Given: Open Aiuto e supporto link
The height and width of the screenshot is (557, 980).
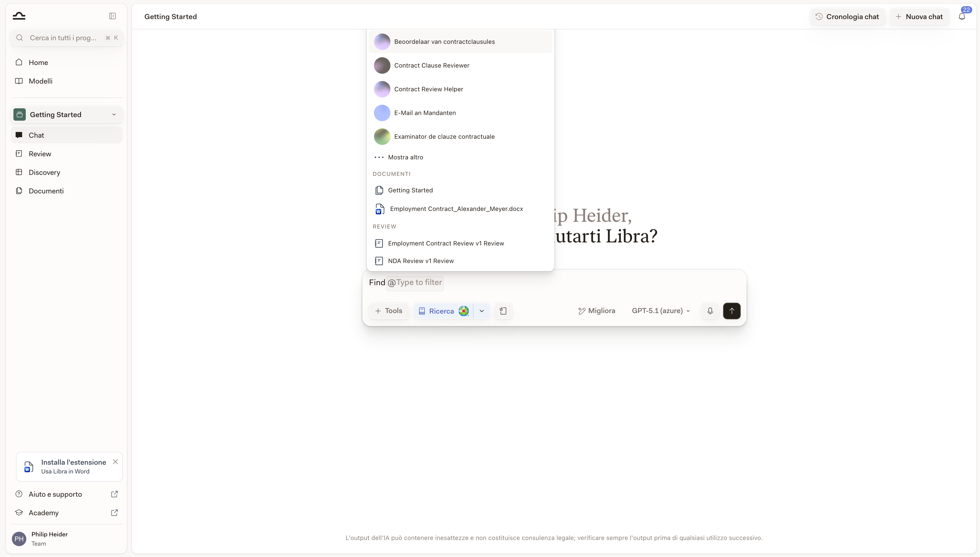Looking at the screenshot, I should pyautogui.click(x=67, y=494).
